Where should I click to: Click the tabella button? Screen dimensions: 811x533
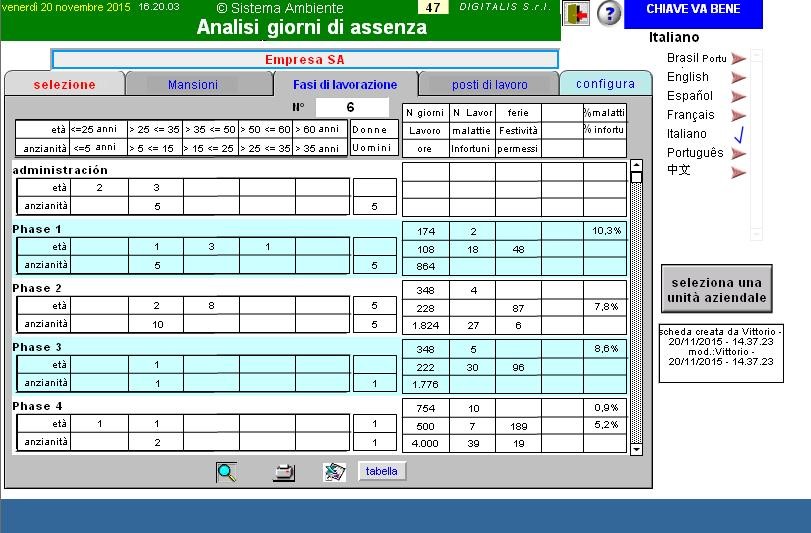tap(382, 471)
